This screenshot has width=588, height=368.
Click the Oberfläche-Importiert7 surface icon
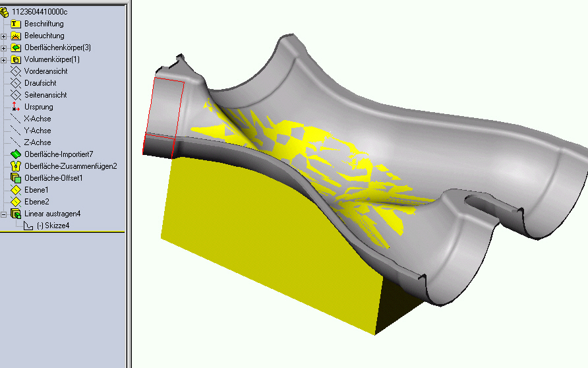(15, 154)
